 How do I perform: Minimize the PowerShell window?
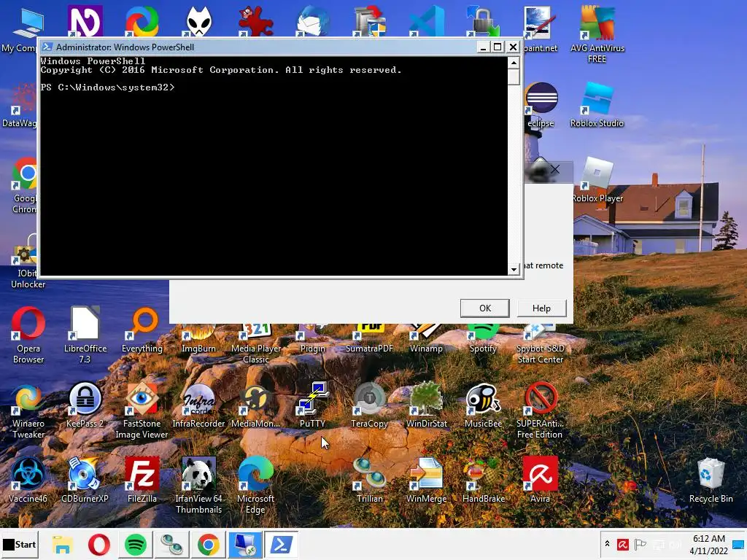[x=483, y=47]
